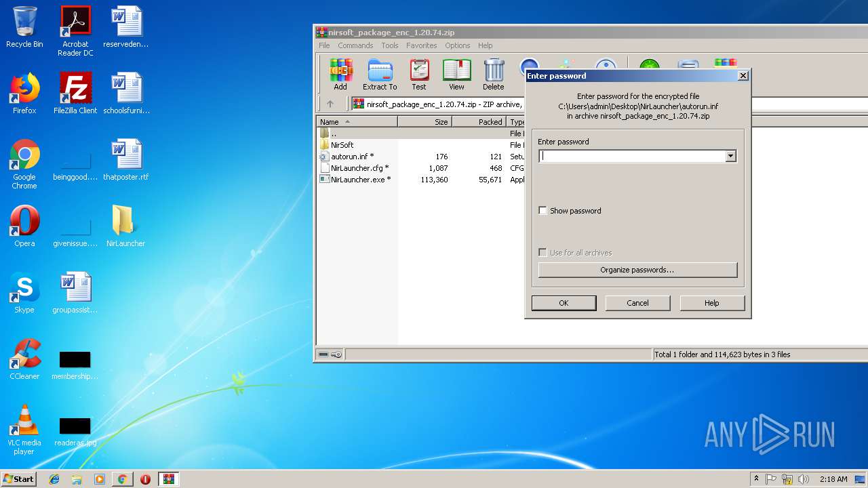The image size is (868, 488).
Task: Select schoolsfurni... Word document on desktop
Action: pos(126,94)
